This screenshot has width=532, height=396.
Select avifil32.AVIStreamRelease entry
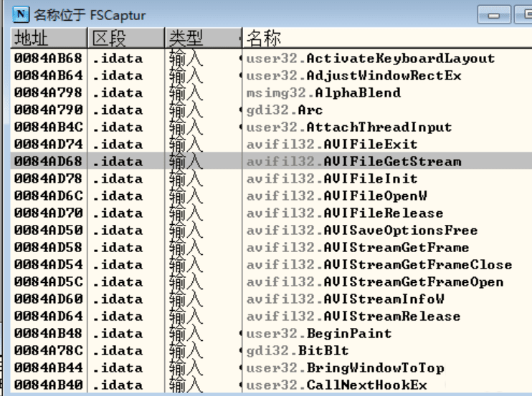coord(353,317)
